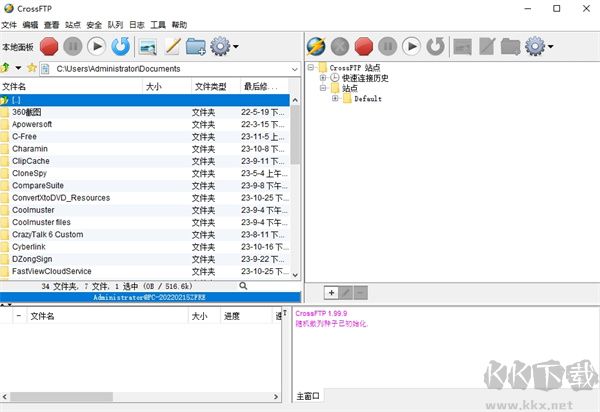The width and height of the screenshot is (600, 412).
Task: Open the 日志 menu
Action: pyautogui.click(x=137, y=25)
